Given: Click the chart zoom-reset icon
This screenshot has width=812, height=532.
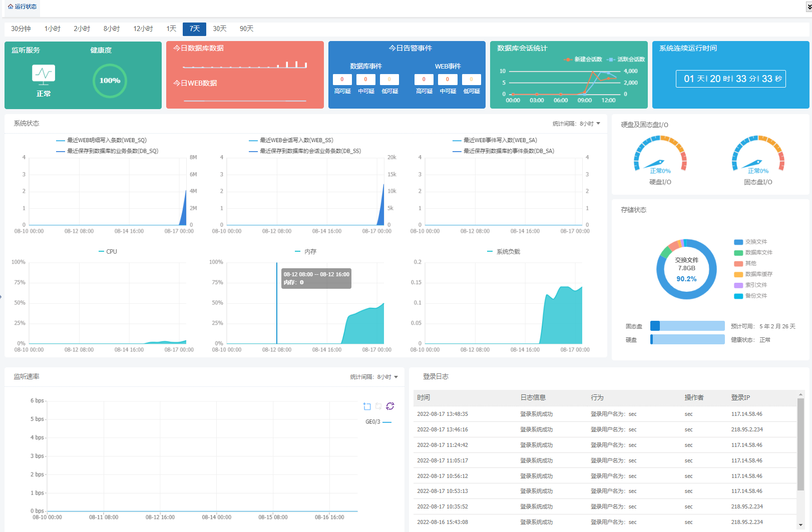Looking at the screenshot, I should 378,406.
